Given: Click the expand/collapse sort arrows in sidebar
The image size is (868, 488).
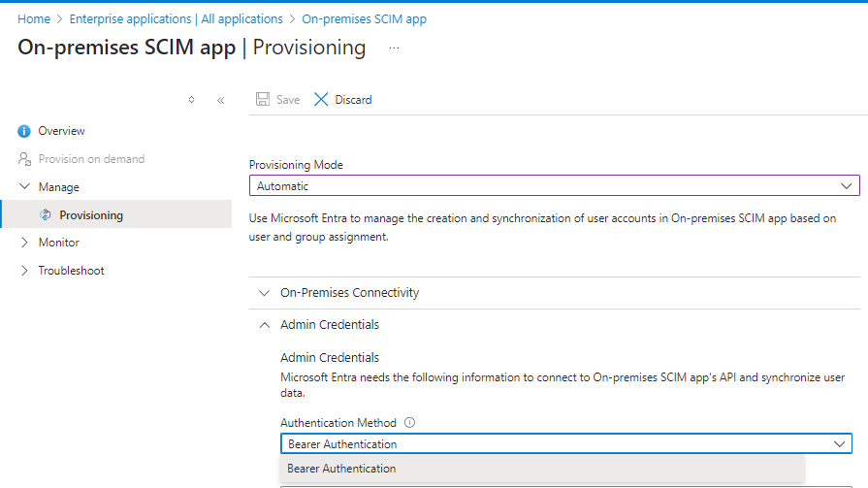Looking at the screenshot, I should [191, 100].
